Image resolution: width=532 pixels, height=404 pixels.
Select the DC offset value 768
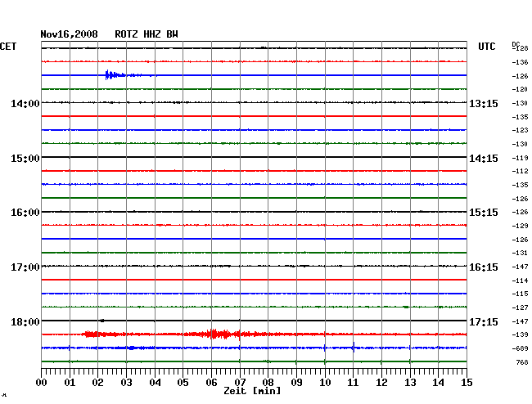click(522, 362)
